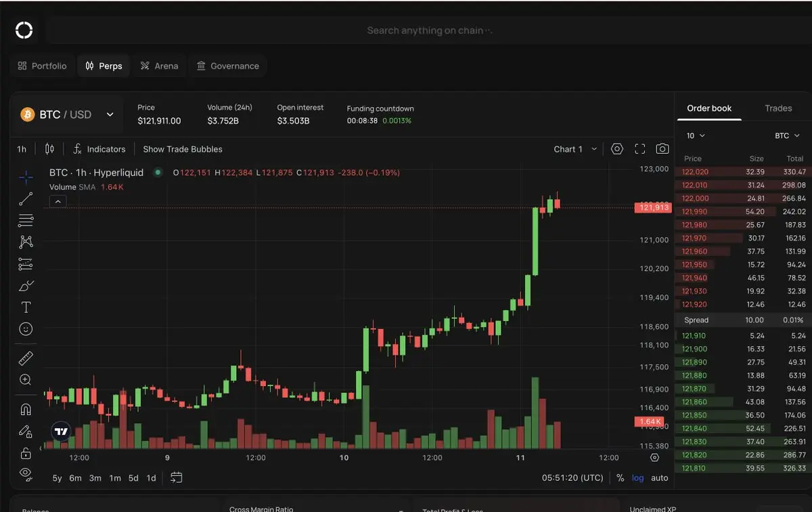This screenshot has width=812, height=512.
Task: Click the Volume (24h) $3.752B value
Action: coord(223,121)
